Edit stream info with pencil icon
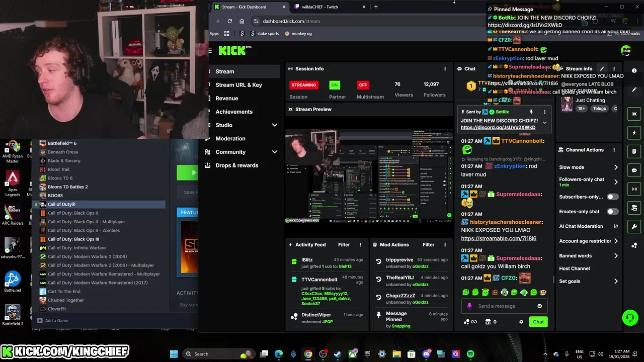Screen dimensions: 644x362 602,69
